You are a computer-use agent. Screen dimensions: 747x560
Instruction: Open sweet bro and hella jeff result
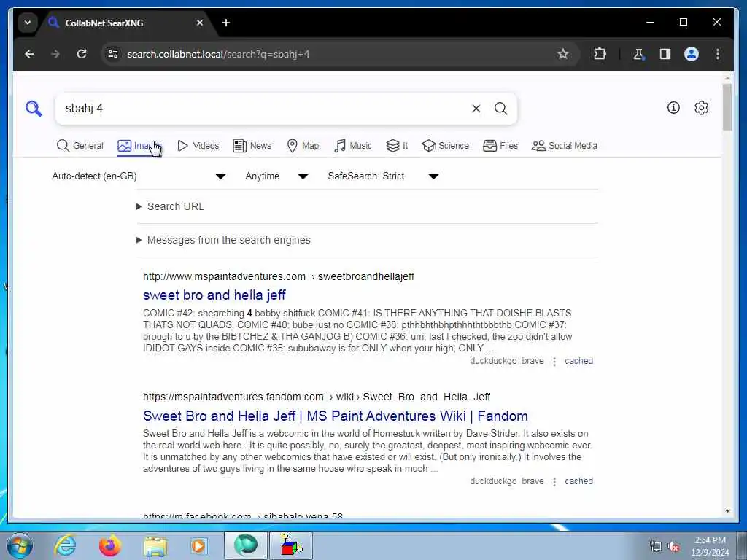(x=214, y=295)
